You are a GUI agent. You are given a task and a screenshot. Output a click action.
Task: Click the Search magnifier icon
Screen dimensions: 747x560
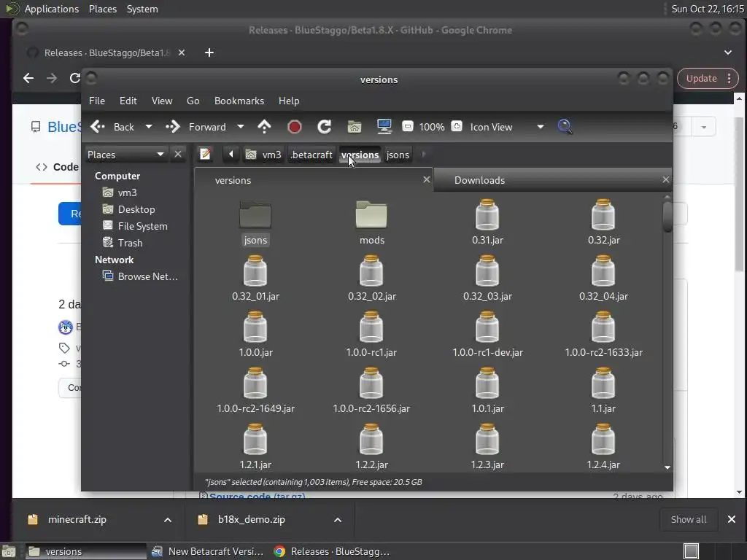[565, 127]
